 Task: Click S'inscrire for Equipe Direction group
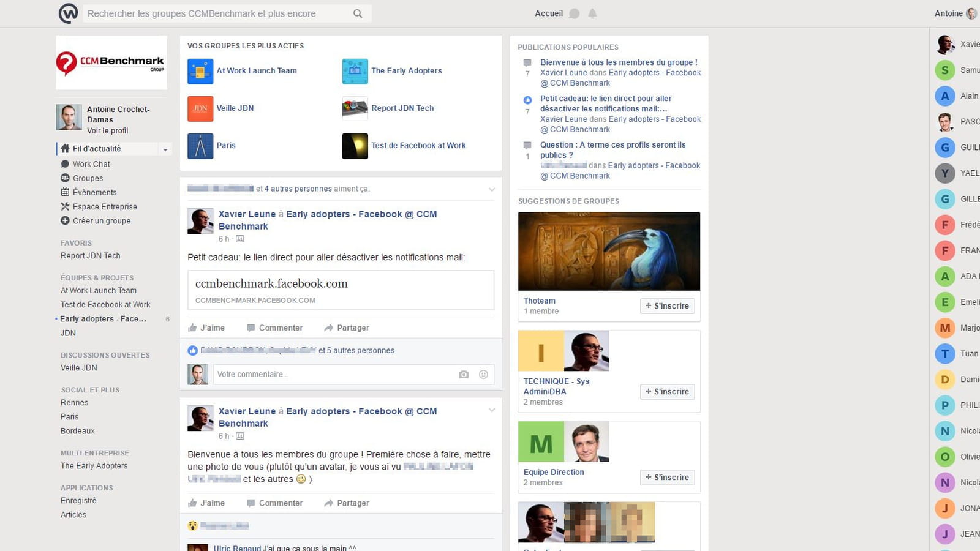click(668, 478)
